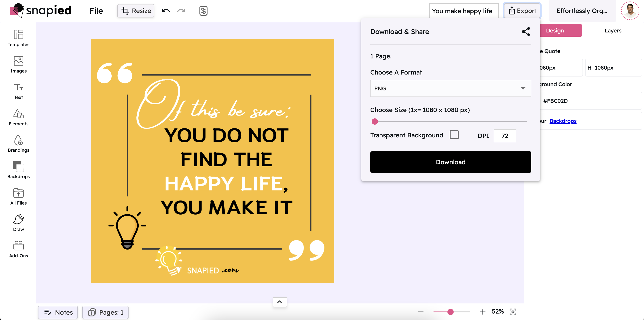Screen dimensions: 644x320
Task: Zoom out with the minus icon
Action: (421, 312)
